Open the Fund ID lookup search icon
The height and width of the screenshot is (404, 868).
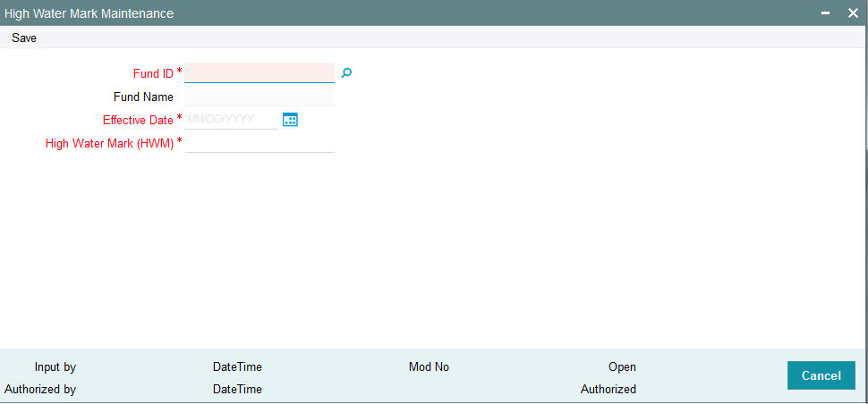click(346, 72)
